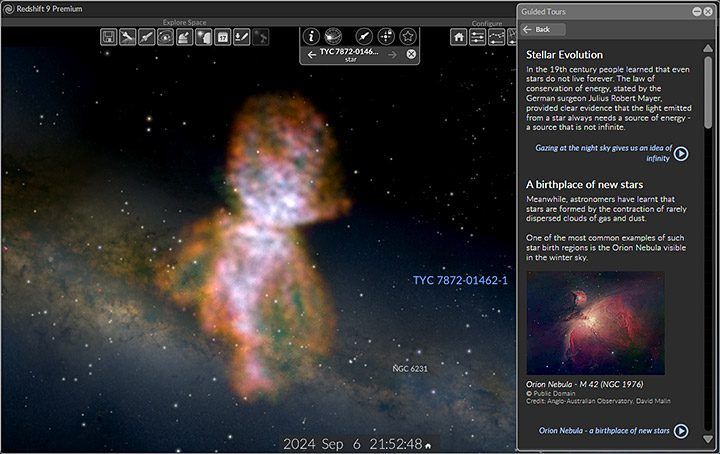Open the sliders settings icon in Configure
The width and height of the screenshot is (720, 454).
(x=478, y=37)
